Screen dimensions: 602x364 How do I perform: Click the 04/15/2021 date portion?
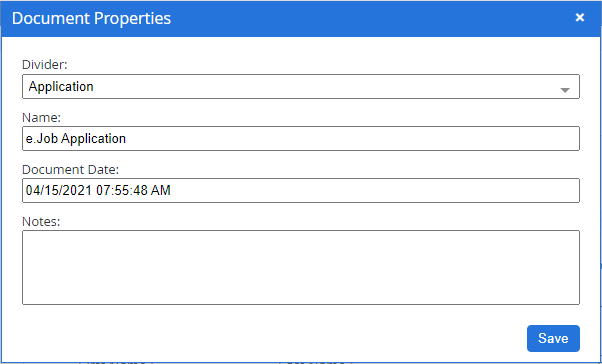[59, 190]
